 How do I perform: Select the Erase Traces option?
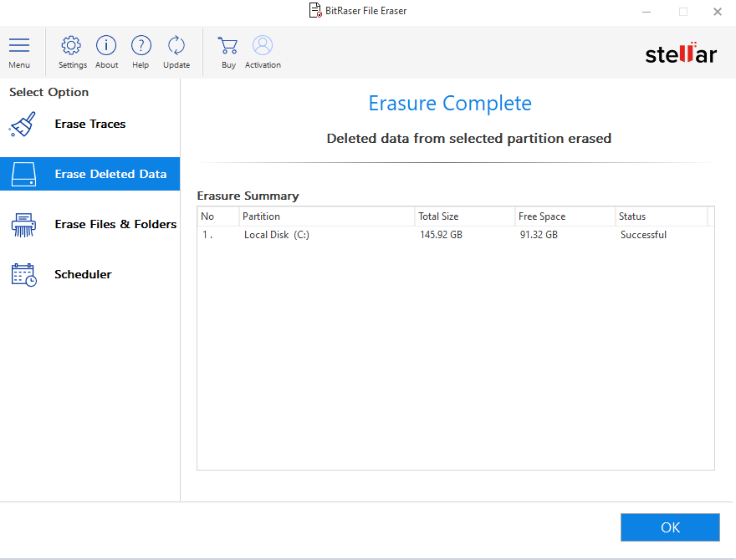(x=90, y=124)
